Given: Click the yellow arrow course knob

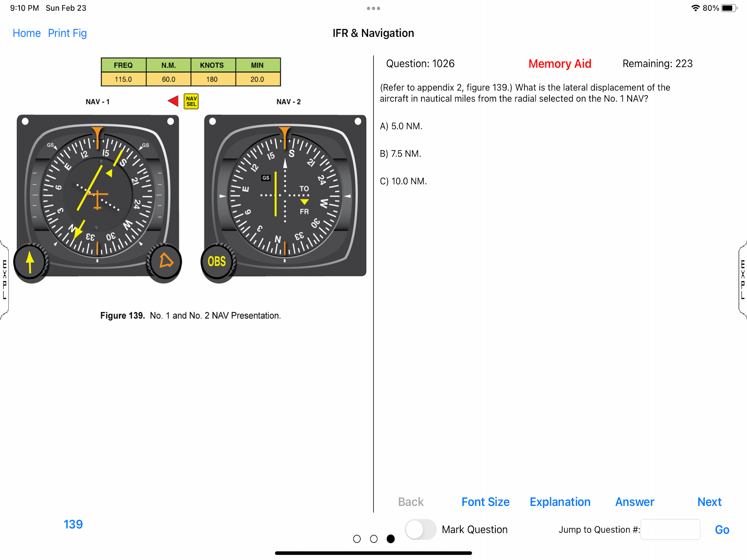Looking at the screenshot, I should (x=30, y=262).
